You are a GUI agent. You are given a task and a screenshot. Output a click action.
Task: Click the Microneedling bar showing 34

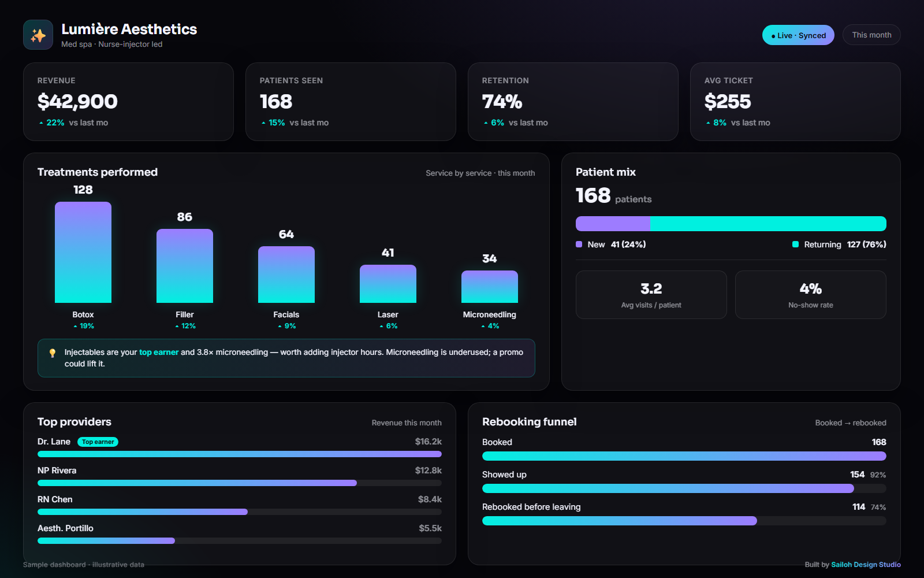490,287
